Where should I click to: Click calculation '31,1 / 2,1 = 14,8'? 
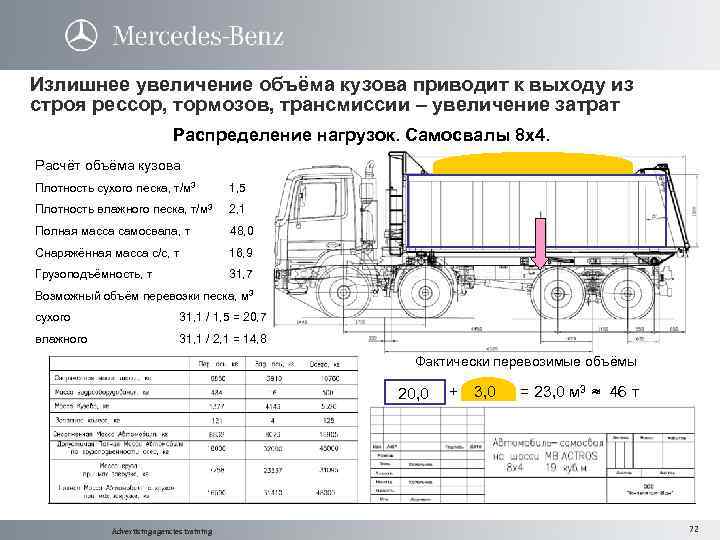click(x=223, y=339)
